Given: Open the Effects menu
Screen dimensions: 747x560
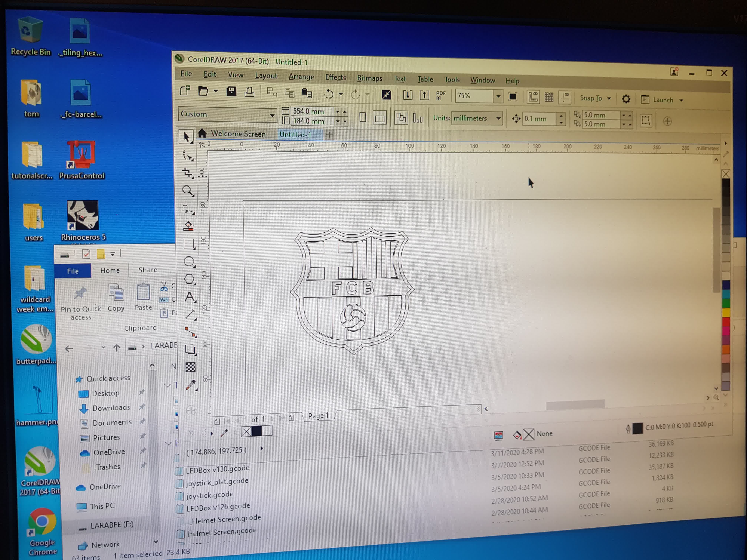Looking at the screenshot, I should pyautogui.click(x=335, y=78).
